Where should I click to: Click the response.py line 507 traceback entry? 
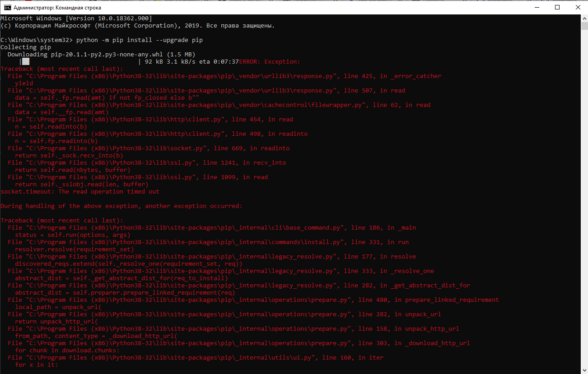click(206, 91)
